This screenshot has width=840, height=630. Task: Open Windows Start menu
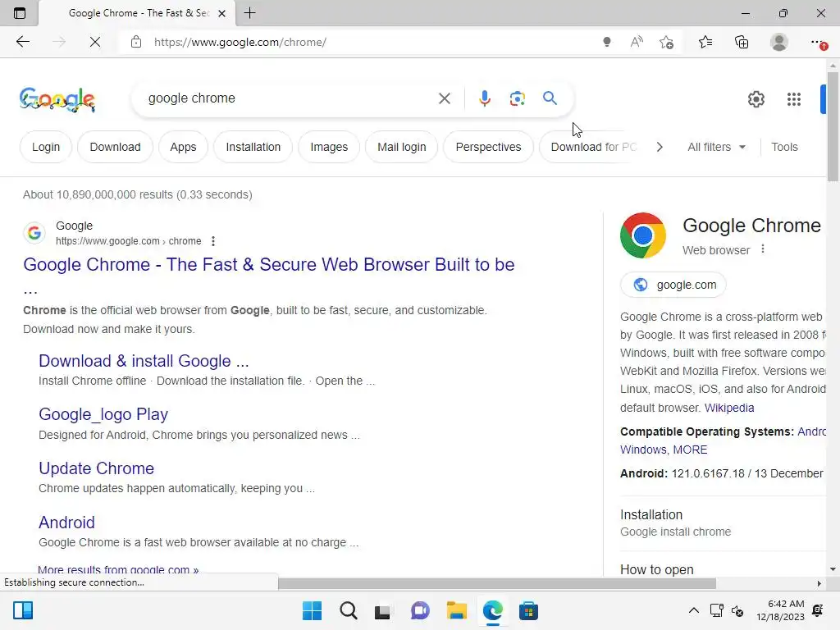(x=313, y=610)
